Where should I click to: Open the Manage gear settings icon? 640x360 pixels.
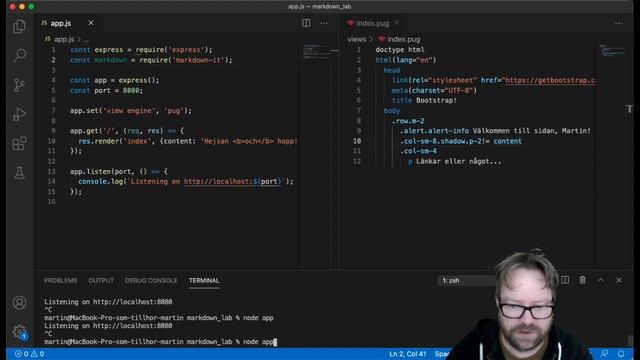pyautogui.click(x=19, y=332)
